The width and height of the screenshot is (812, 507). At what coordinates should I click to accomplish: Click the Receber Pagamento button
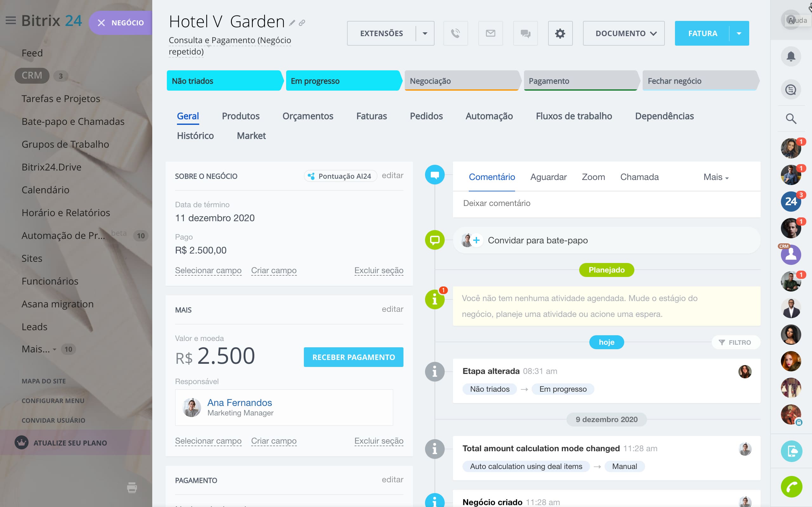tap(353, 357)
